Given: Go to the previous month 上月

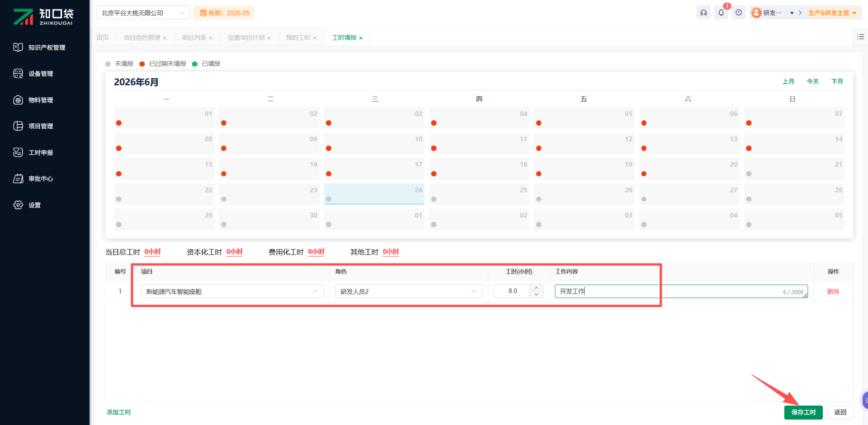Looking at the screenshot, I should (788, 81).
